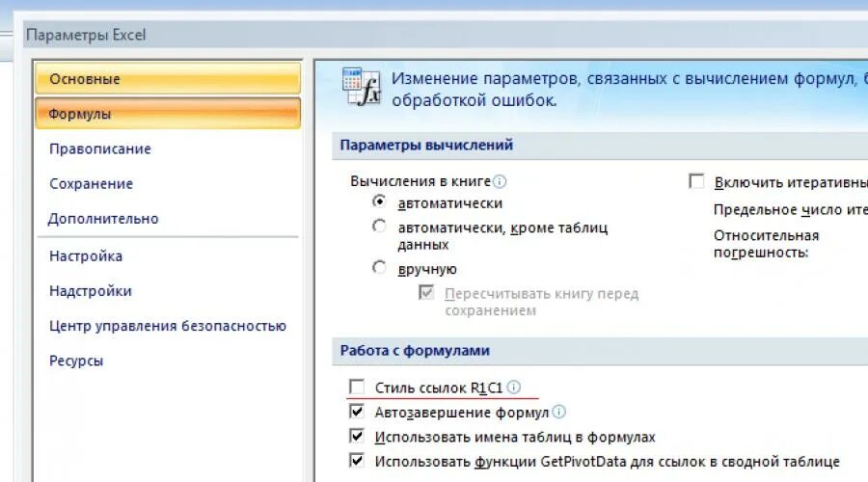Click the formulas fx header icon
Viewport: 868px width, 482px height.
pyautogui.click(x=362, y=87)
